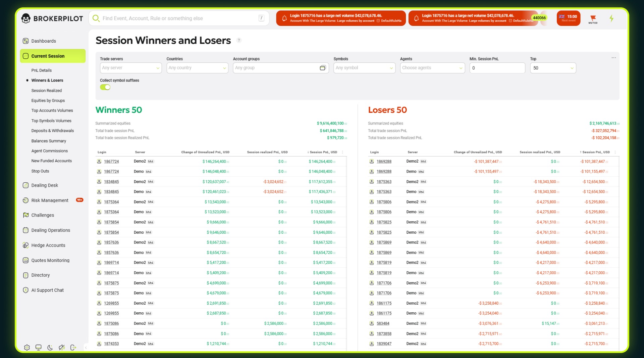Navigate to Session Realized in the sidebar
Image resolution: width=644 pixels, height=358 pixels.
click(47, 90)
